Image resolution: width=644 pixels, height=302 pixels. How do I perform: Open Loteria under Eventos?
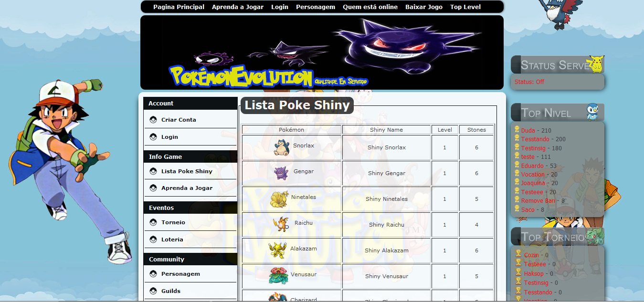(172, 240)
